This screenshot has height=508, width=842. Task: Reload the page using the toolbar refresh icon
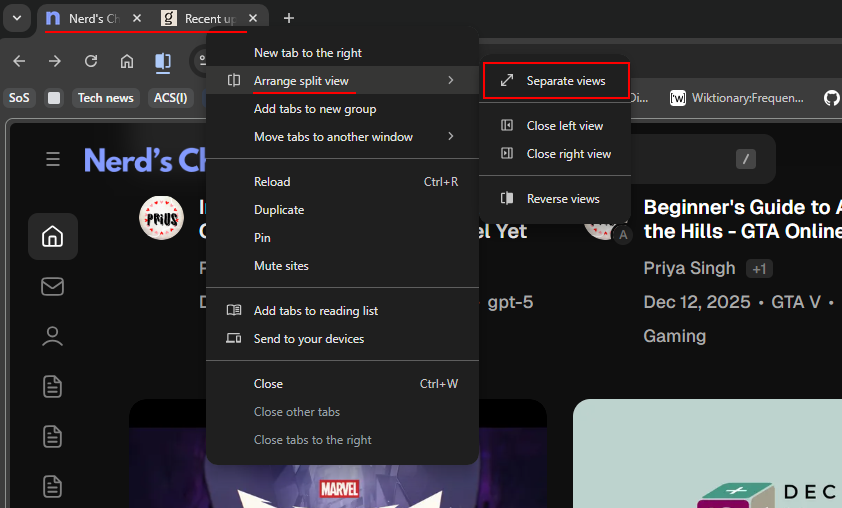(x=91, y=61)
